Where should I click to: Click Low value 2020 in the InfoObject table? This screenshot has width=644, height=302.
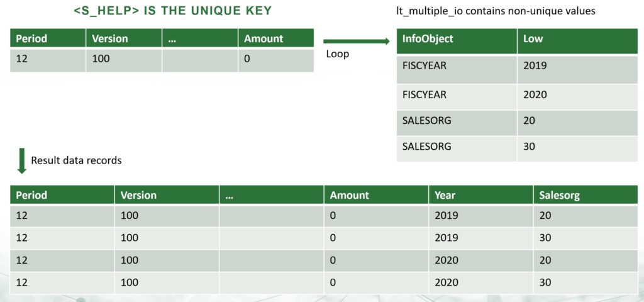535,94
